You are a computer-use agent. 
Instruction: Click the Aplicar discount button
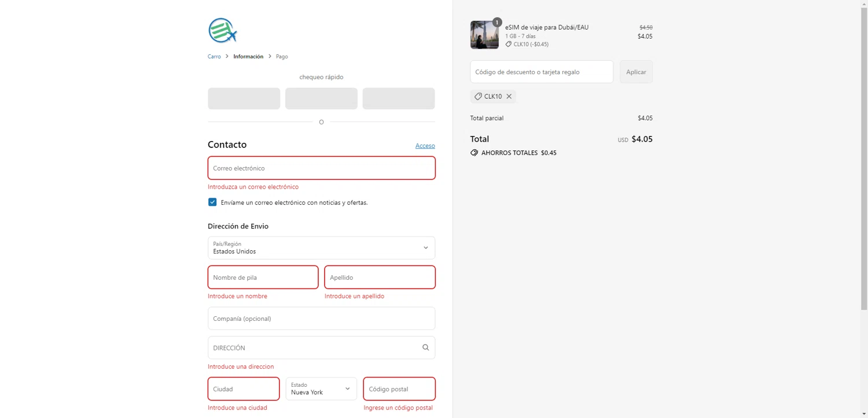pyautogui.click(x=636, y=72)
